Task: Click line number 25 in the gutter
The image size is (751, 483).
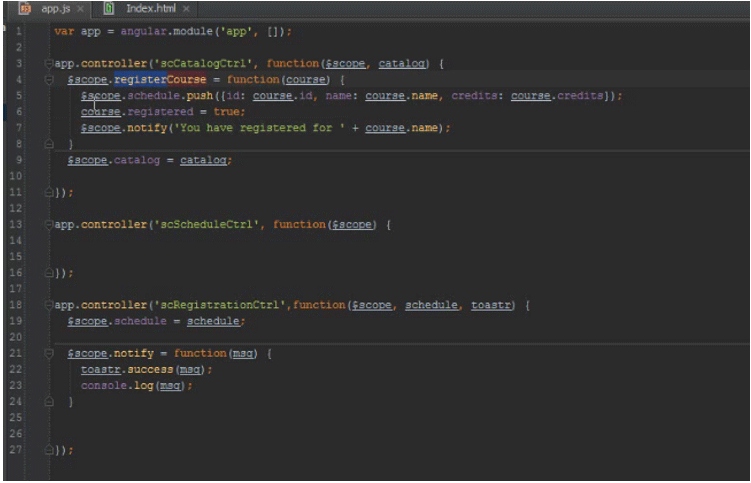Action: click(x=16, y=418)
